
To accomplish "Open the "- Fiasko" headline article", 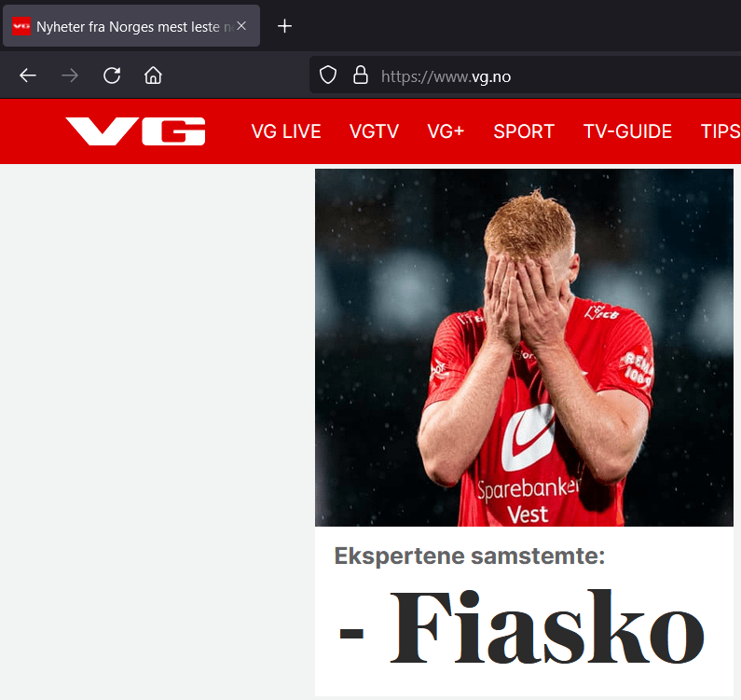I will tap(522, 627).
